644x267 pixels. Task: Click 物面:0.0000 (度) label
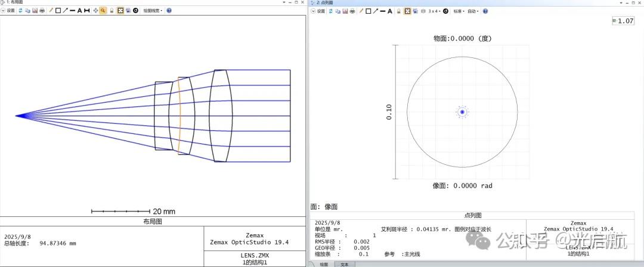[462, 39]
